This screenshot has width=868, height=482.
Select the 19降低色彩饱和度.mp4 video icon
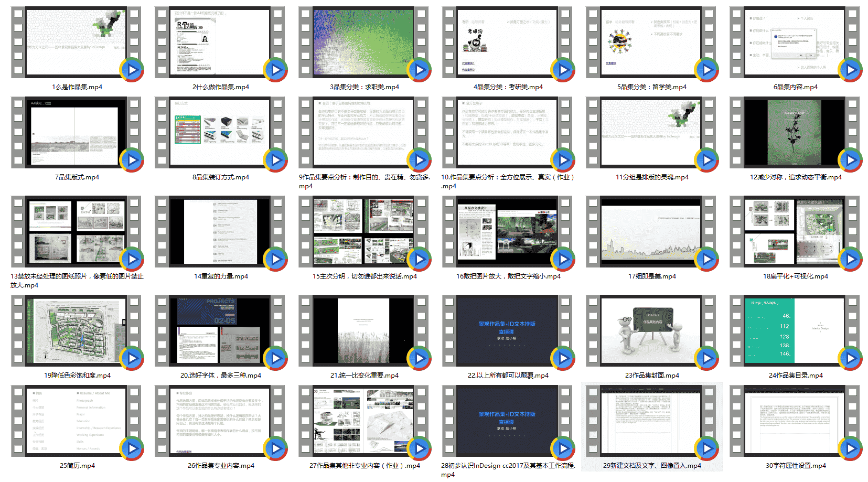click(77, 331)
